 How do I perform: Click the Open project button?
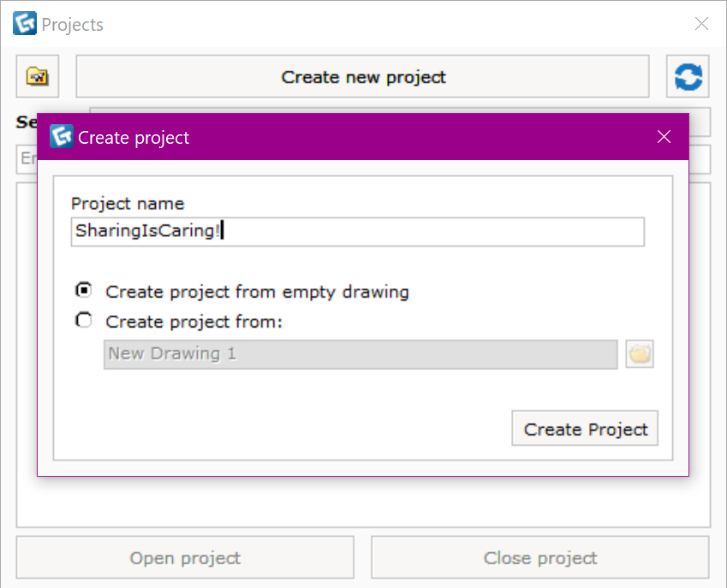pos(185,557)
